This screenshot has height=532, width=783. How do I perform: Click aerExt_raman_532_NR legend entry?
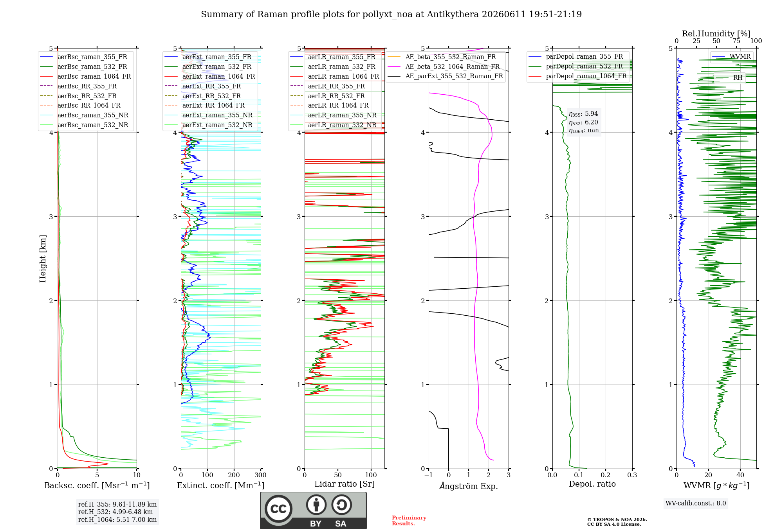tap(209, 125)
